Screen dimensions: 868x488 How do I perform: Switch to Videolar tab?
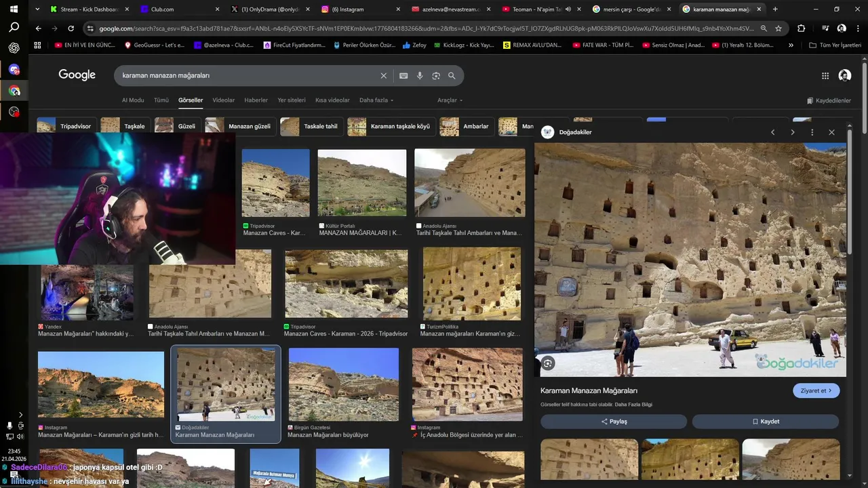(224, 100)
